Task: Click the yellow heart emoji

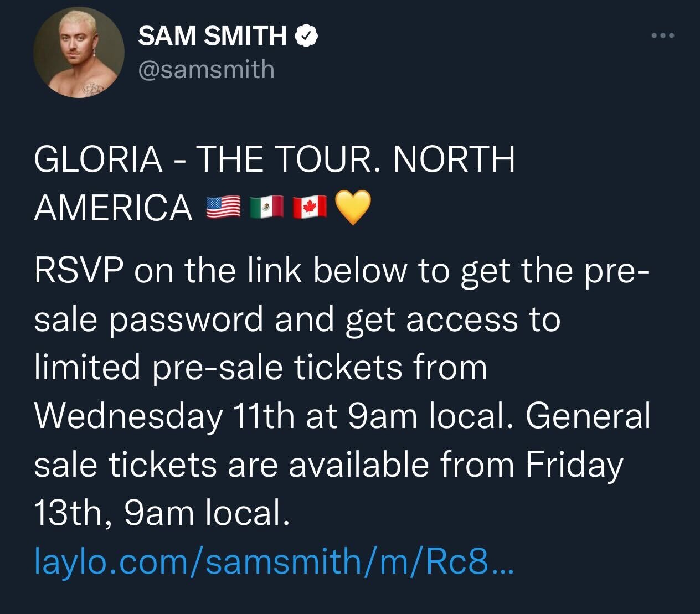Action: 352,208
